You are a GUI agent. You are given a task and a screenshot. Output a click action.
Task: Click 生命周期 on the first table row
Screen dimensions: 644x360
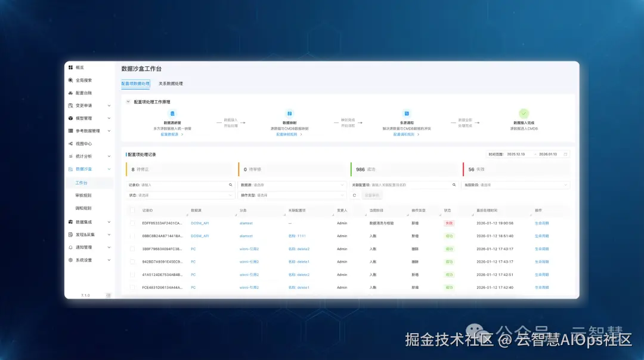pos(540,223)
